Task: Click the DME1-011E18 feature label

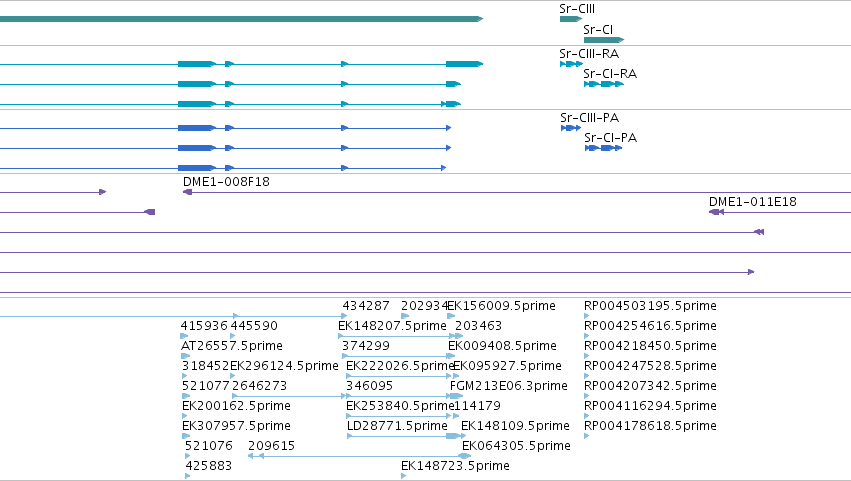Action: coord(753,202)
